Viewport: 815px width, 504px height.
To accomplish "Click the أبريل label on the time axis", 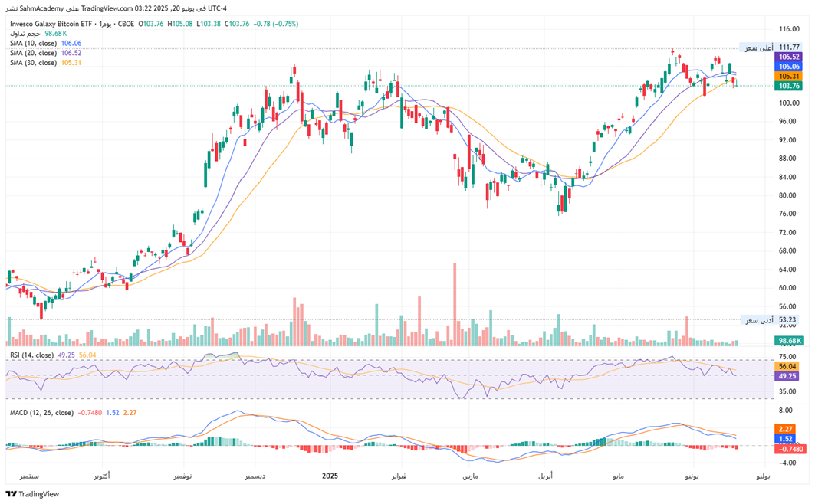I will click(x=545, y=476).
